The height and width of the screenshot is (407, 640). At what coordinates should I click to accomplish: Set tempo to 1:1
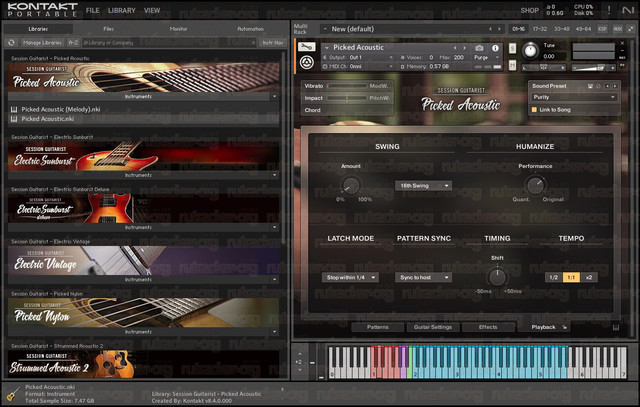[x=571, y=277]
